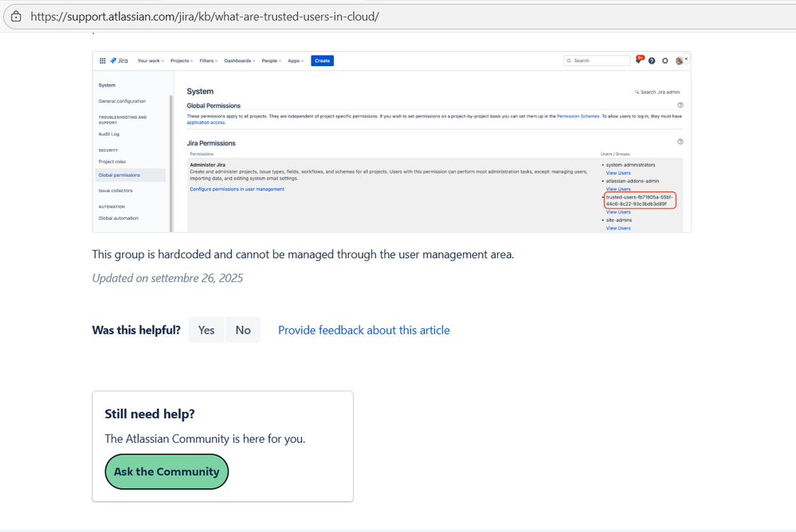Click help icon beside Jira Permissions heading
Viewport: 796px width, 532px height.
[x=680, y=142]
